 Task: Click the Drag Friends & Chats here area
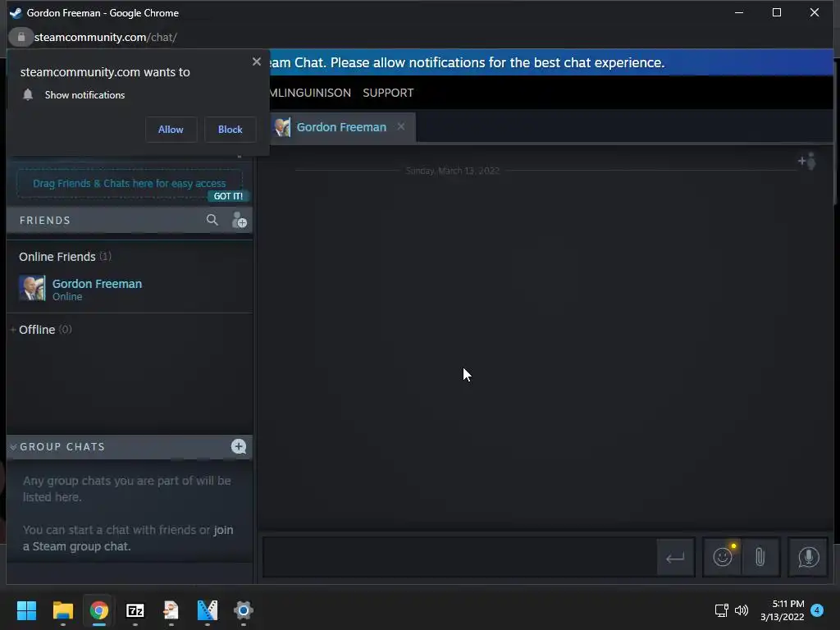pyautogui.click(x=129, y=184)
